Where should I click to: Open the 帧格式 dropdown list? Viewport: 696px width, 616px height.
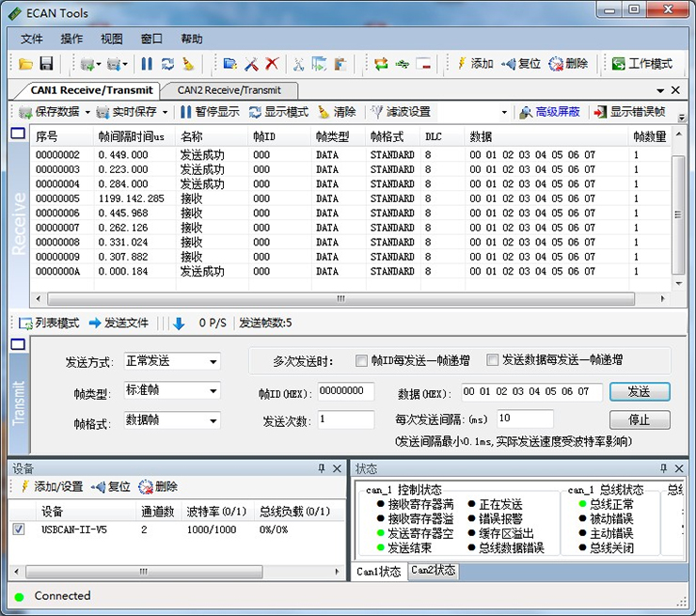(214, 420)
